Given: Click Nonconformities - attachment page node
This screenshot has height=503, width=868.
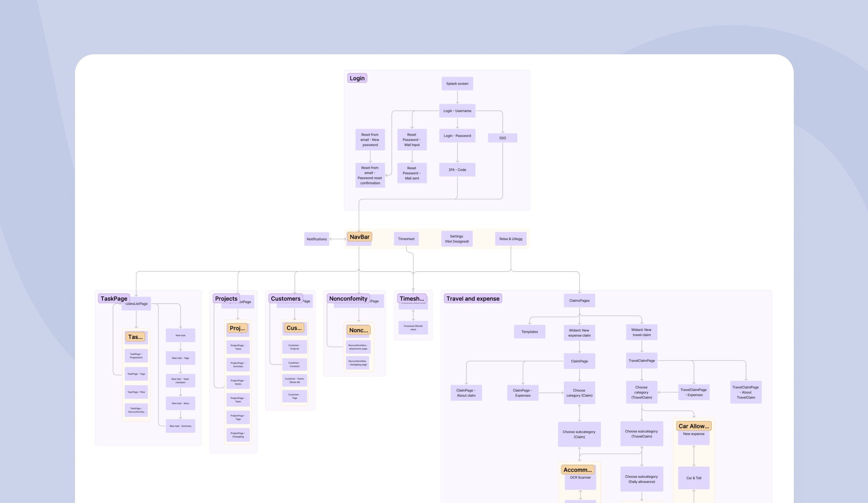Looking at the screenshot, I should coord(358,347).
